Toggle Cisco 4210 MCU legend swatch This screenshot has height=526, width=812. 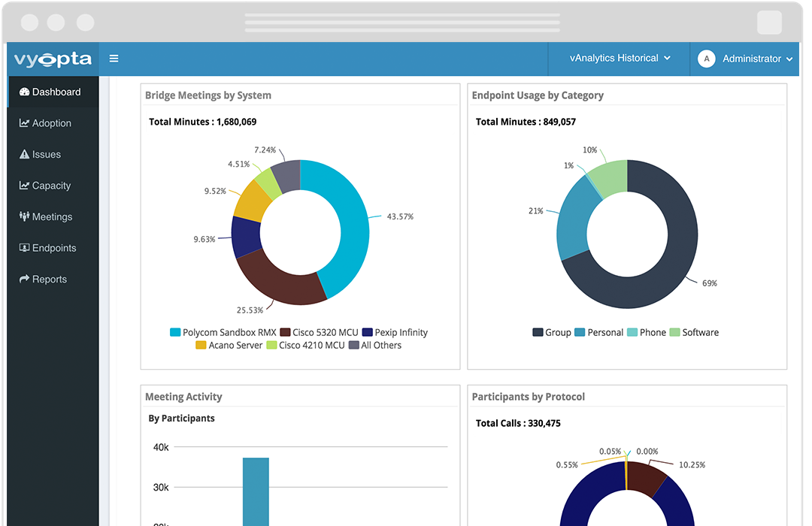(271, 346)
